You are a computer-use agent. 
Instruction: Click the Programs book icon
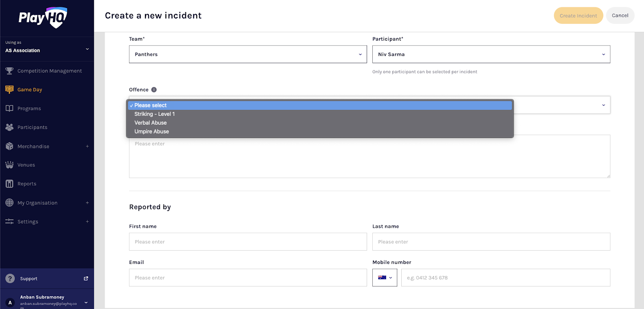(x=9, y=108)
